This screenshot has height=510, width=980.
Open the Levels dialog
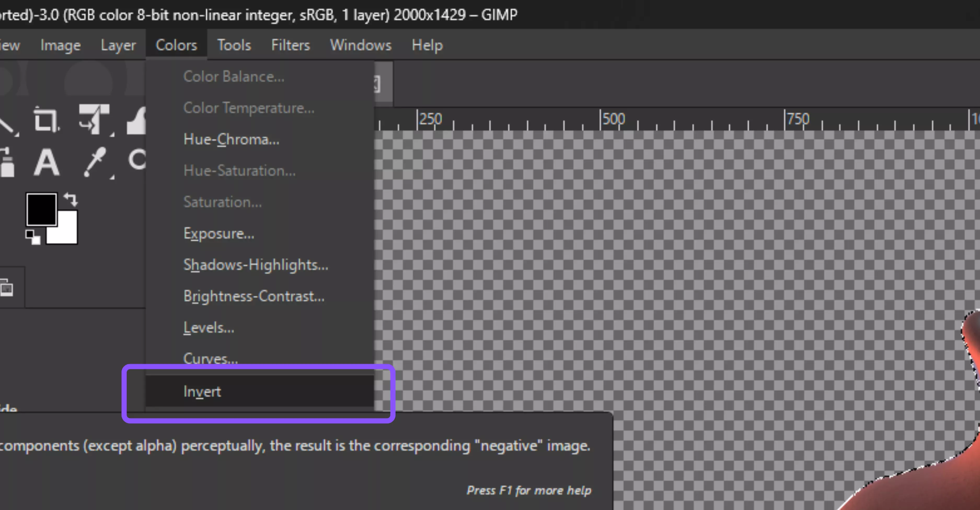pyautogui.click(x=209, y=327)
